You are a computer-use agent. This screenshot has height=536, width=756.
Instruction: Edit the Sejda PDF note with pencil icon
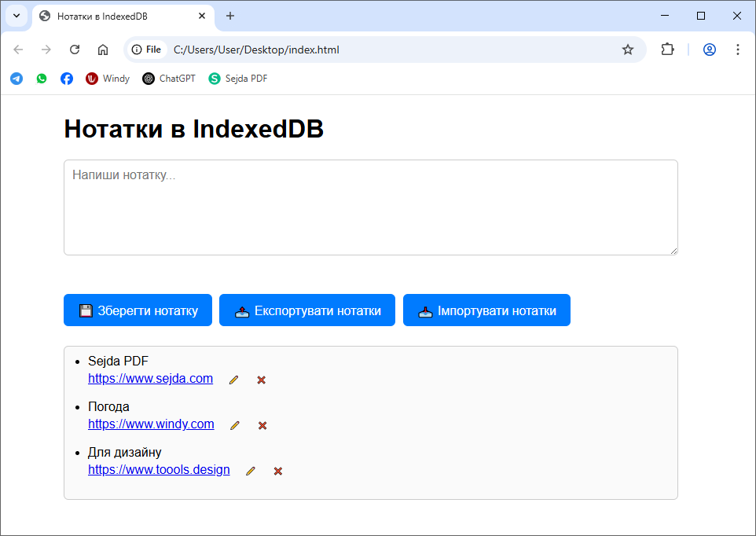click(234, 380)
